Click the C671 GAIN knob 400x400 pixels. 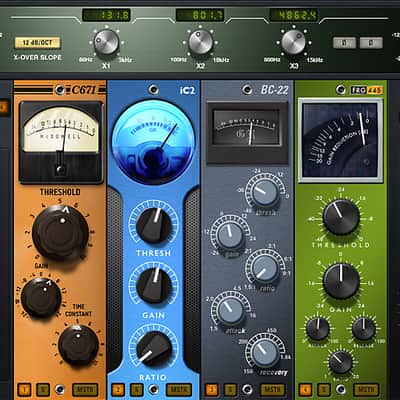[41, 297]
